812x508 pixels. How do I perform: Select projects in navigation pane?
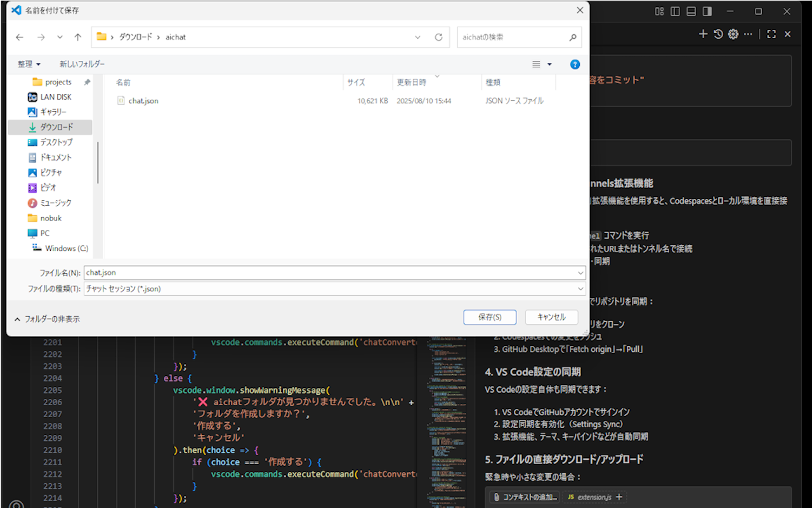[58, 82]
